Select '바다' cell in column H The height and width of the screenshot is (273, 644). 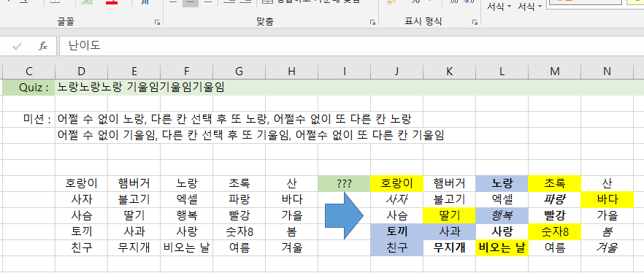click(291, 199)
